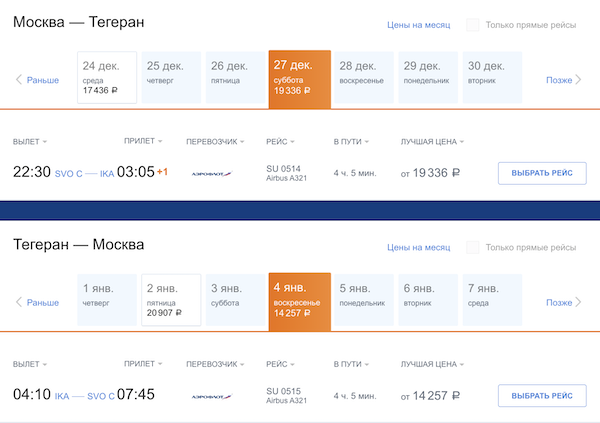Click the earlier-dates arrow for Moscow–Tehran

point(19,80)
